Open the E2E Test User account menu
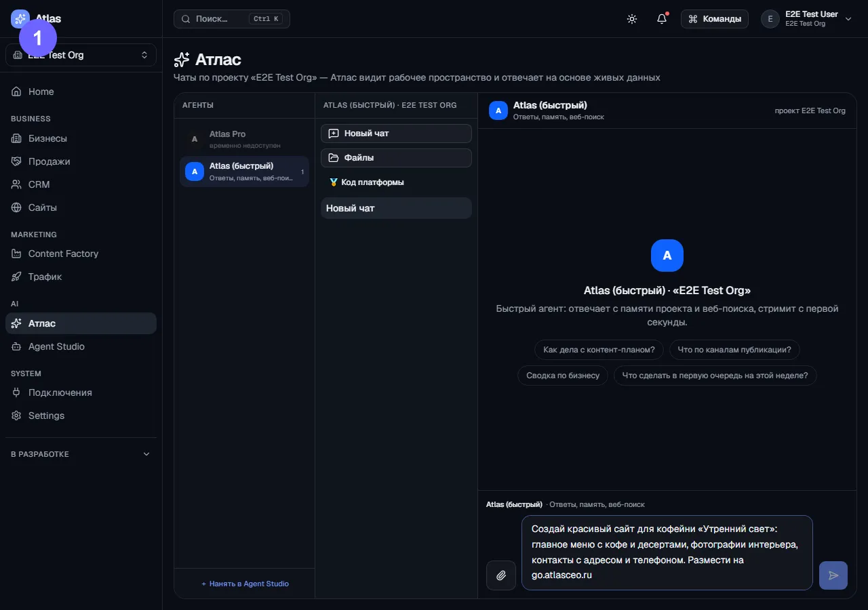Image resolution: width=868 pixels, height=610 pixels. tap(806, 19)
